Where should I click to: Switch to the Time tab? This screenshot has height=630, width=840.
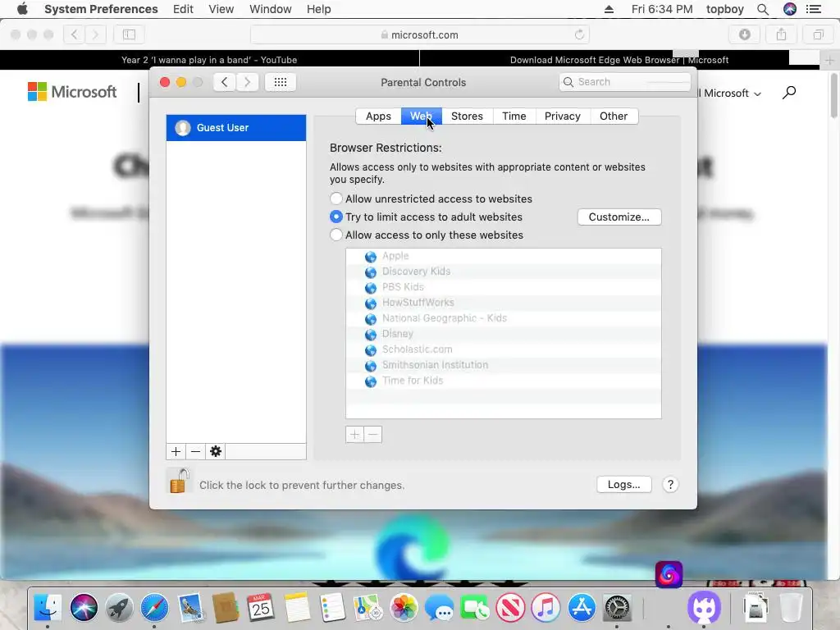pyautogui.click(x=514, y=116)
